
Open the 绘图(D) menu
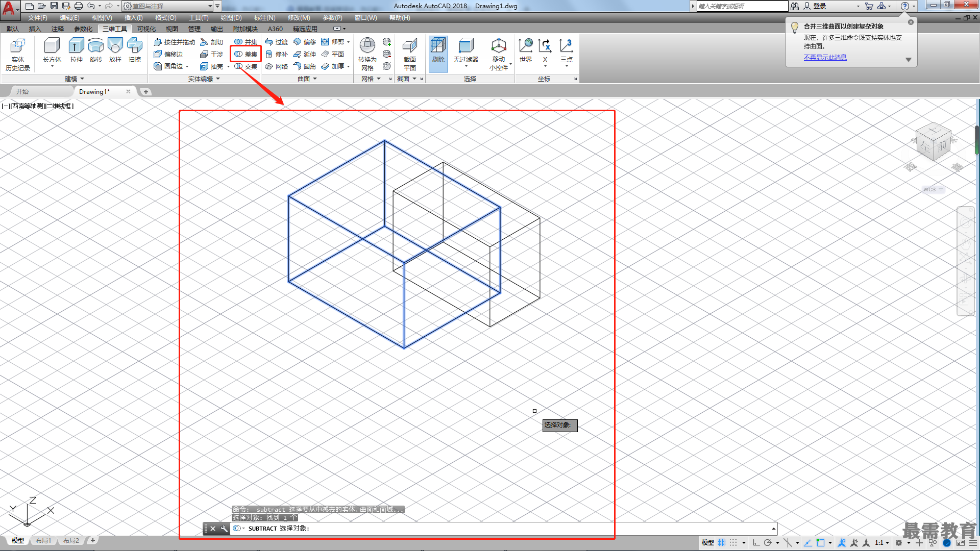point(231,18)
